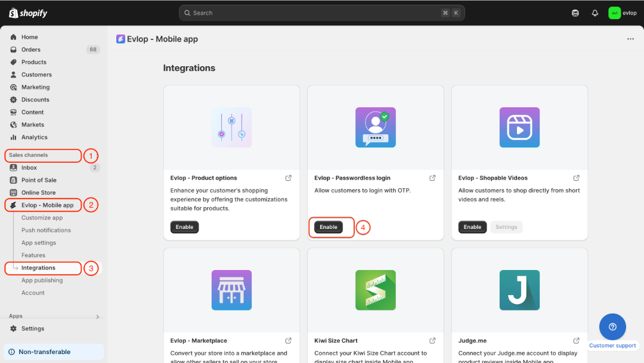Click the help question mark bubble

pyautogui.click(x=612, y=327)
